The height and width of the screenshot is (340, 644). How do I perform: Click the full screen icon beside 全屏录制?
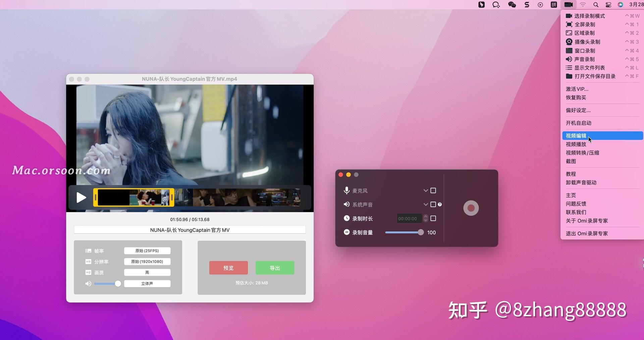coord(569,24)
